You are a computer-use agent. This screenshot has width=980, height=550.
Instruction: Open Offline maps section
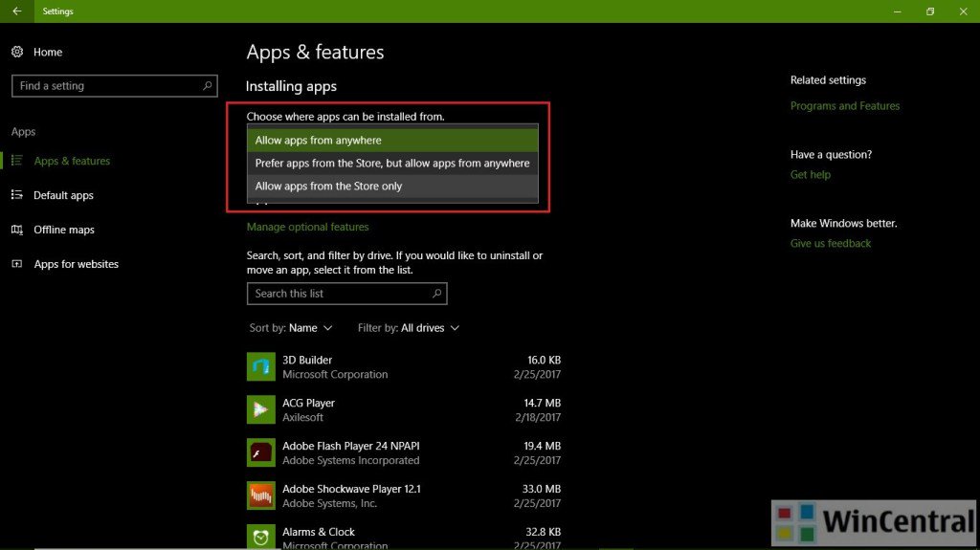pos(64,230)
